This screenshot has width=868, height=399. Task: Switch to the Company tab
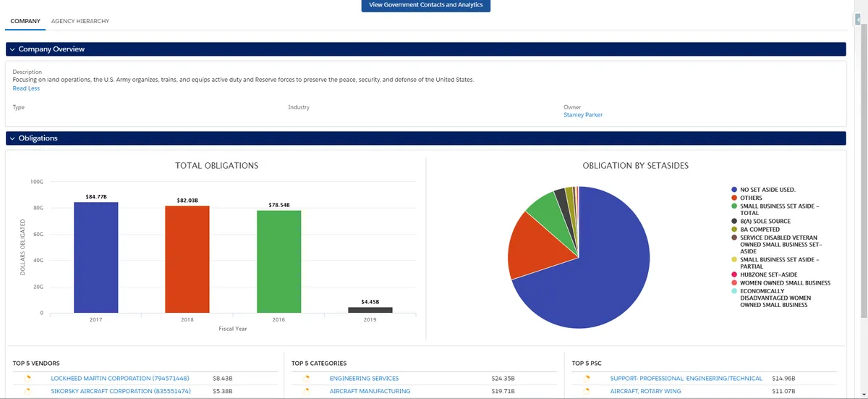[x=25, y=21]
